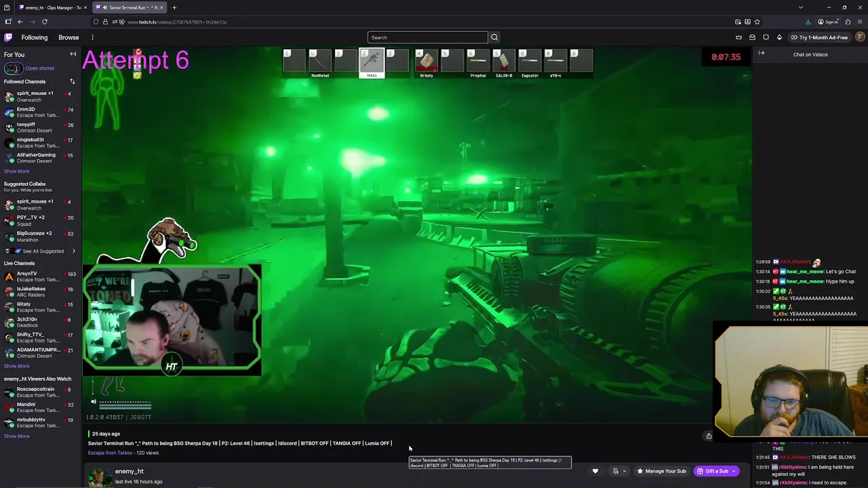The image size is (868, 488).
Task: Expand Show More under Followed Channels
Action: [16, 171]
